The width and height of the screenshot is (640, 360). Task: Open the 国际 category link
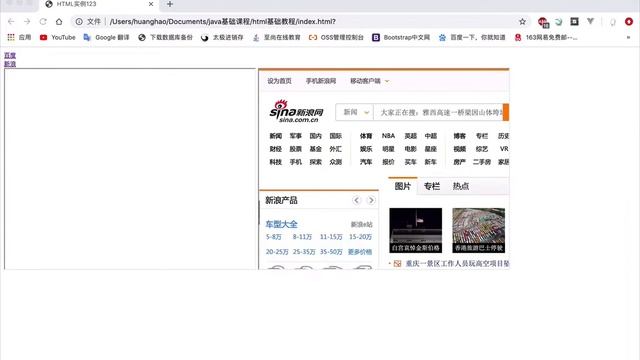336,136
